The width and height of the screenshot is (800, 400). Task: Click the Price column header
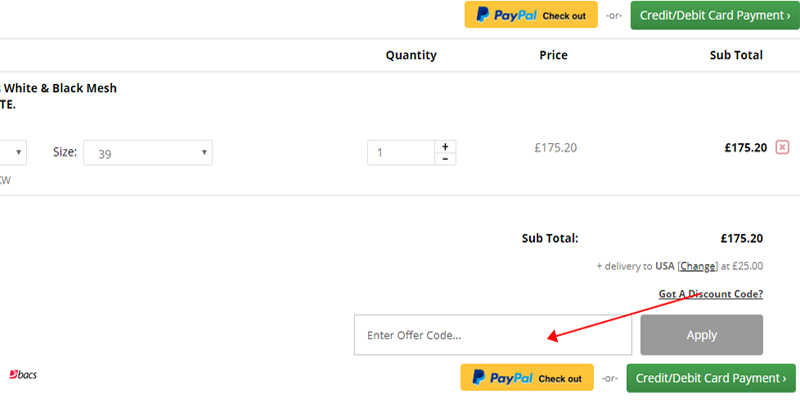(x=554, y=55)
